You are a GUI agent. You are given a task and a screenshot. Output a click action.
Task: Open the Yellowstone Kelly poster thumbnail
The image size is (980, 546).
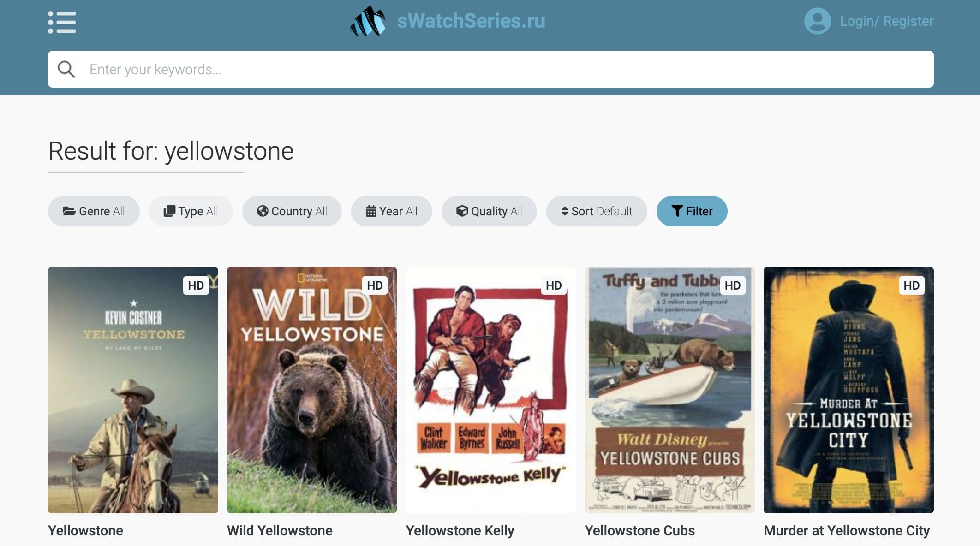490,390
